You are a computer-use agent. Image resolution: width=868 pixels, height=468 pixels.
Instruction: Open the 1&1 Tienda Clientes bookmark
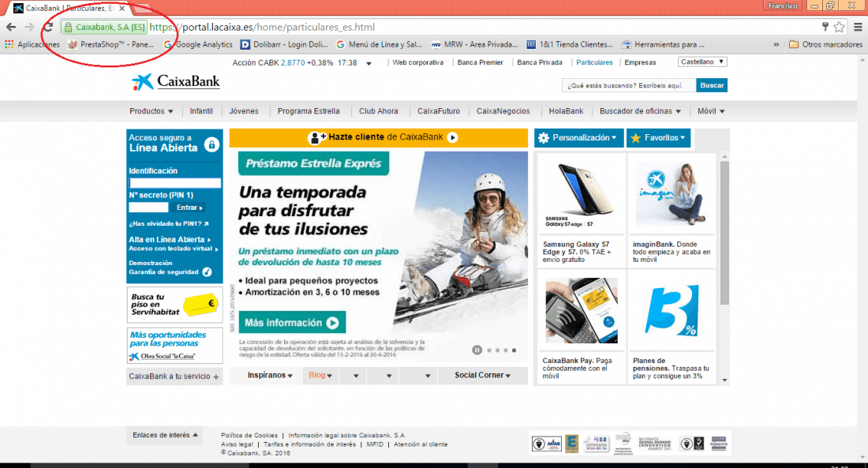(570, 44)
